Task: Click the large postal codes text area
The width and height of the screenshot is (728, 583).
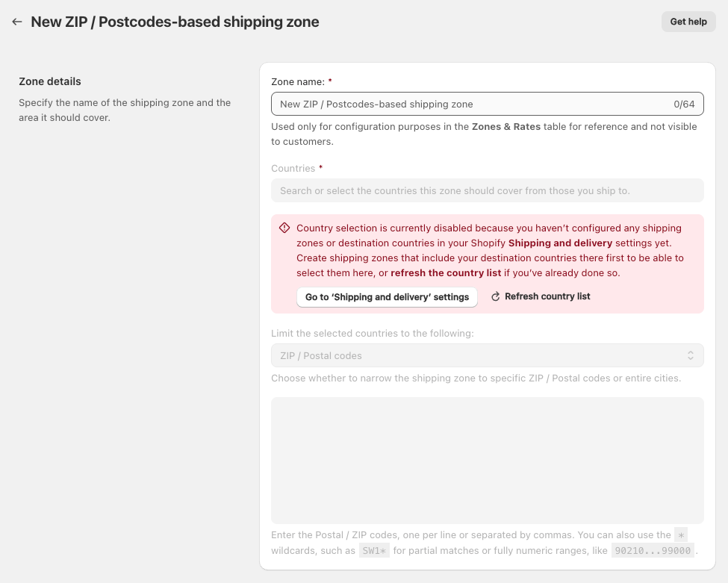Action: tap(487, 460)
